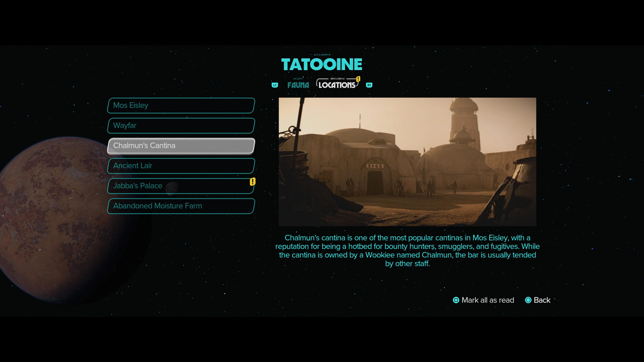Click the Back label
The width and height of the screenshot is (644, 362).
click(x=542, y=300)
